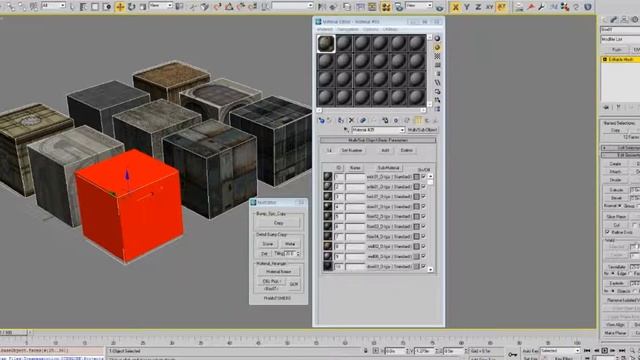Screen dimensions: 640x360
Task: Restrict transform to the XY plane
Action: (x=489, y=7)
